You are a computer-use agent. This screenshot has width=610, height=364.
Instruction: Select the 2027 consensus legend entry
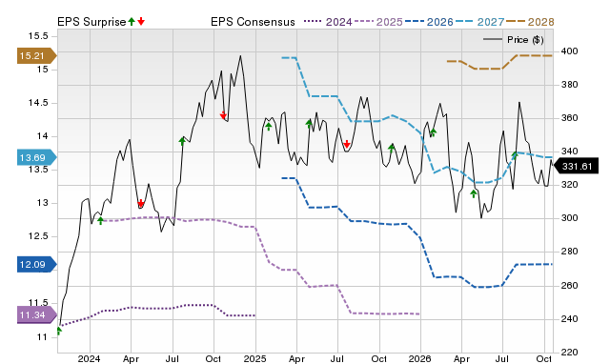[479, 22]
